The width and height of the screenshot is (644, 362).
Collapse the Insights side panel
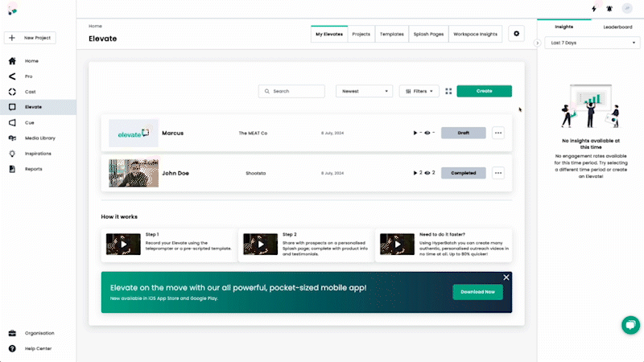(538, 43)
